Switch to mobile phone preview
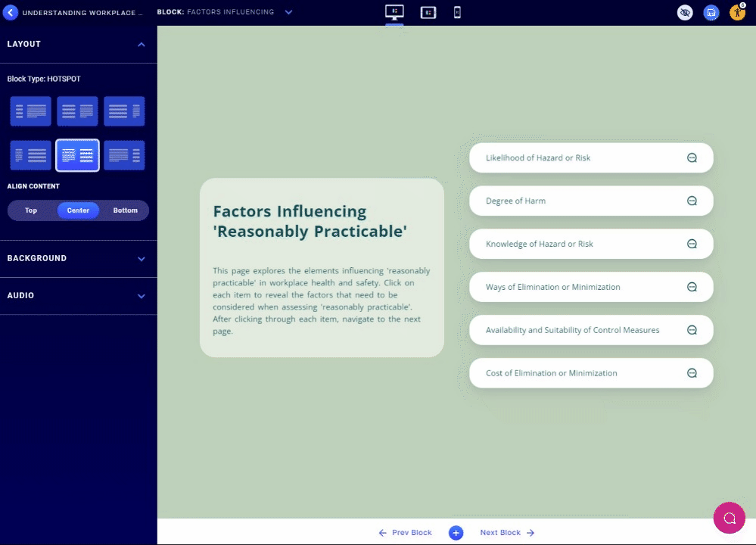 [x=456, y=12]
